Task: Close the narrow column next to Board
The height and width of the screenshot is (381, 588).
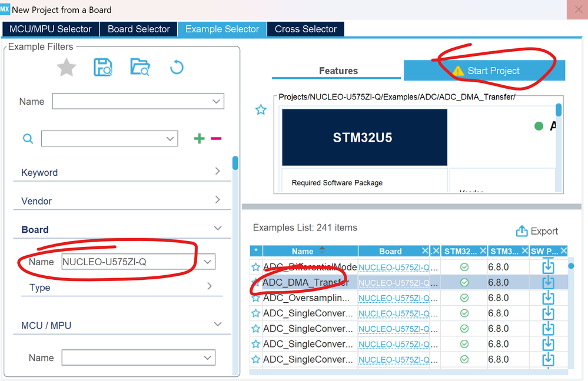Action: tap(435, 250)
